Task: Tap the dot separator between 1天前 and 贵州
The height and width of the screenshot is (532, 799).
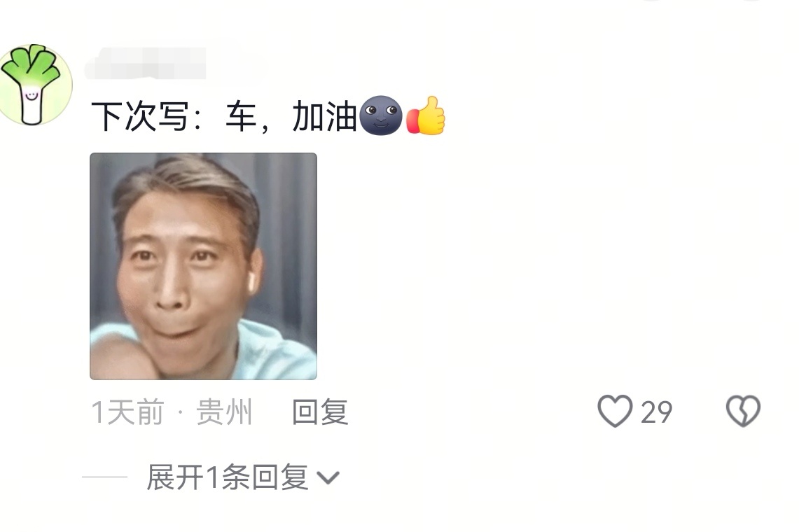Action: coord(181,411)
